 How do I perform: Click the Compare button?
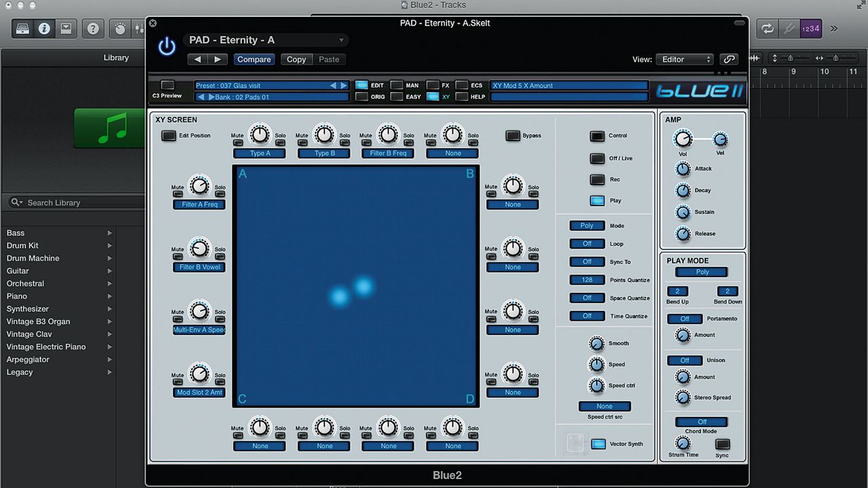click(x=254, y=60)
